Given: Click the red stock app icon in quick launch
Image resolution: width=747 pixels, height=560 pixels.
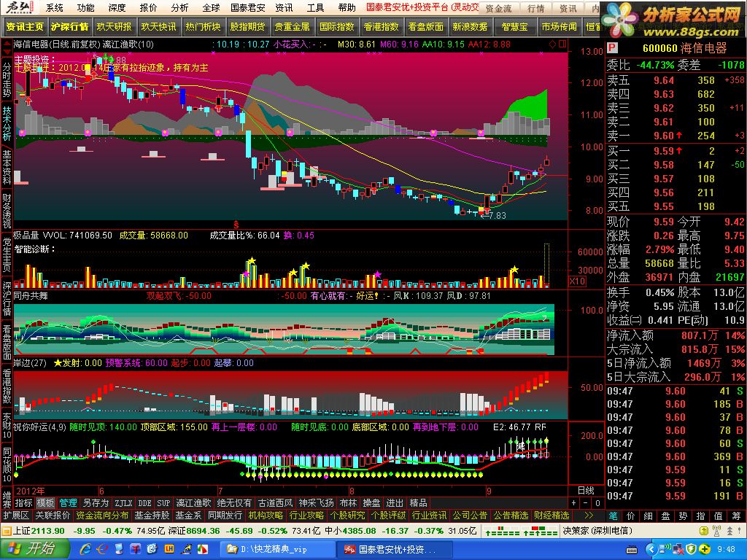Looking at the screenshot, I should (x=136, y=549).
